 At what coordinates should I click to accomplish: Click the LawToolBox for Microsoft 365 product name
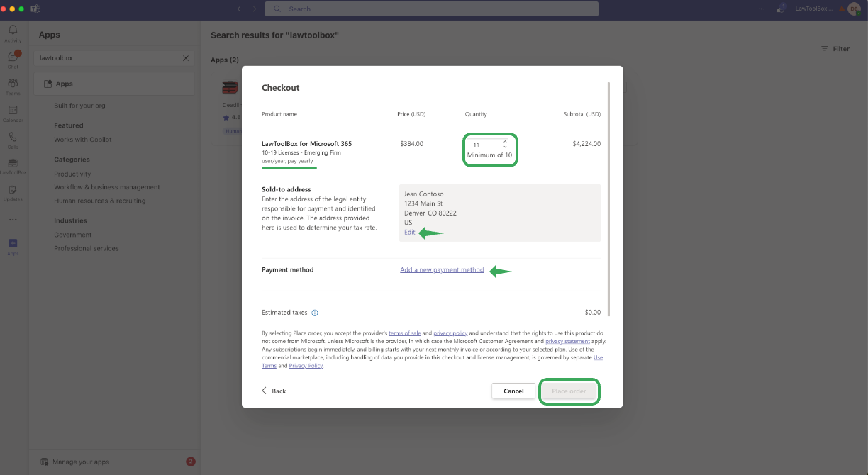(x=306, y=144)
